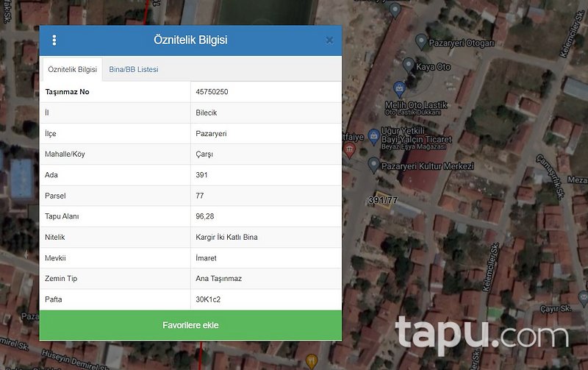Click the restaurant marker at the bottom of the map
This screenshot has width=588, height=370.
(312, 361)
